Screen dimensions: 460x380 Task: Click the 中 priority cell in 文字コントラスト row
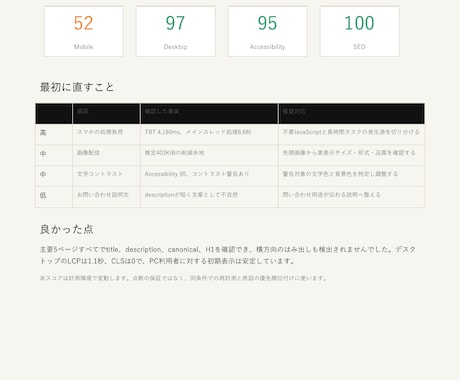54,176
